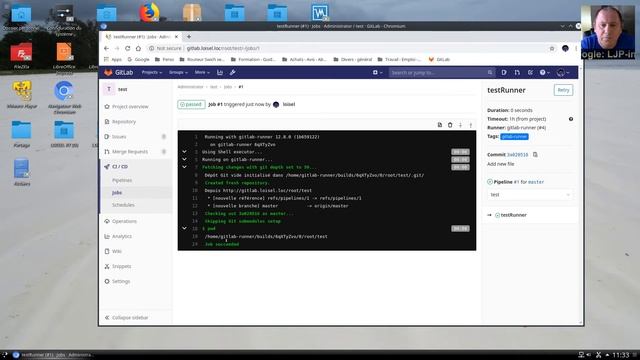Image resolution: width=640 pixels, height=360 pixels.
Task: Open a new browser tab
Action: tap(189, 37)
